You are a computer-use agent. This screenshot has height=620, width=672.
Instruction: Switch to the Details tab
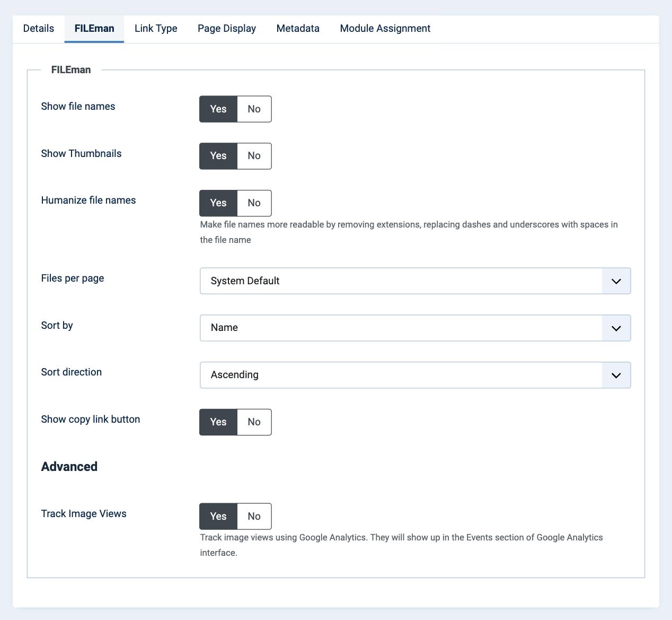pos(39,29)
